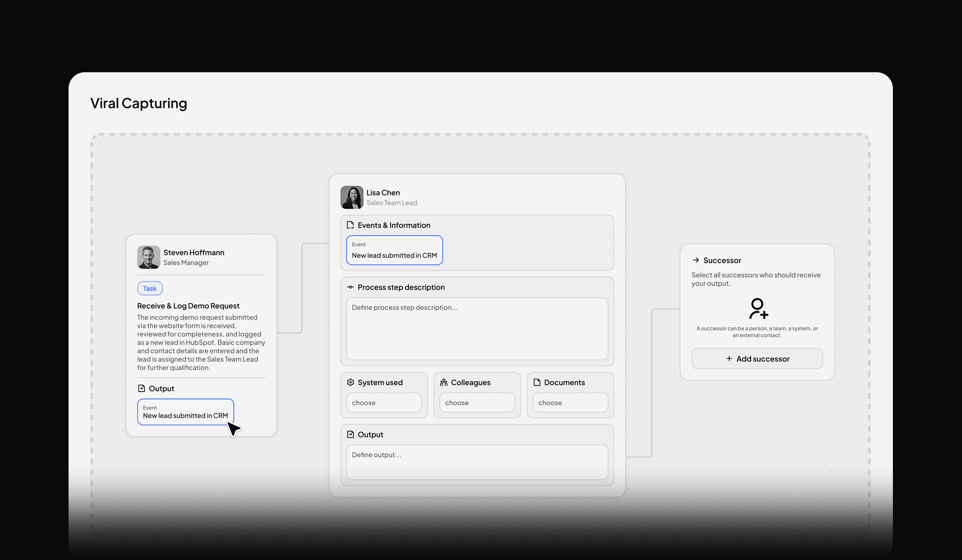Click Lisa Chen's profile photo
Screen dimensions: 962x560
[351, 197]
